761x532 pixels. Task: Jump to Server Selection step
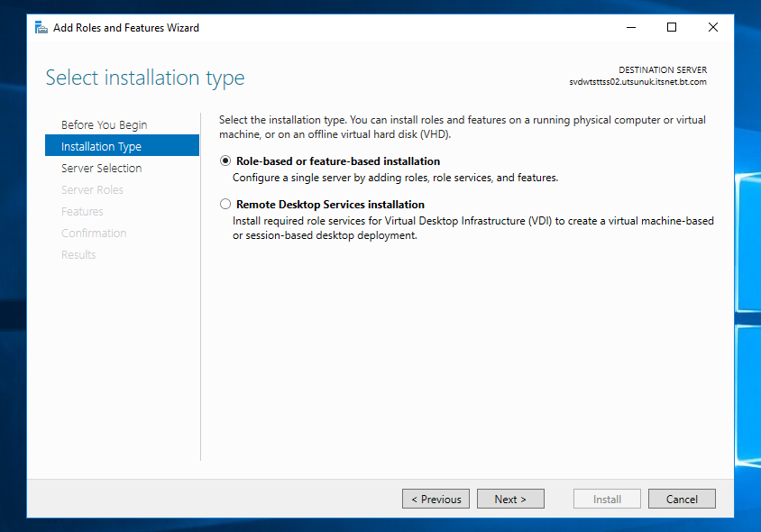tap(101, 168)
